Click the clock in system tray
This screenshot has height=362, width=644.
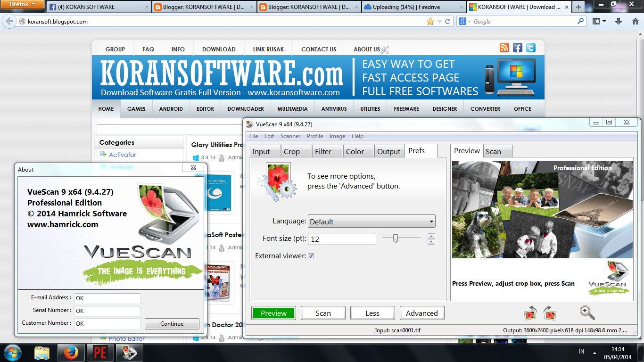point(618,353)
